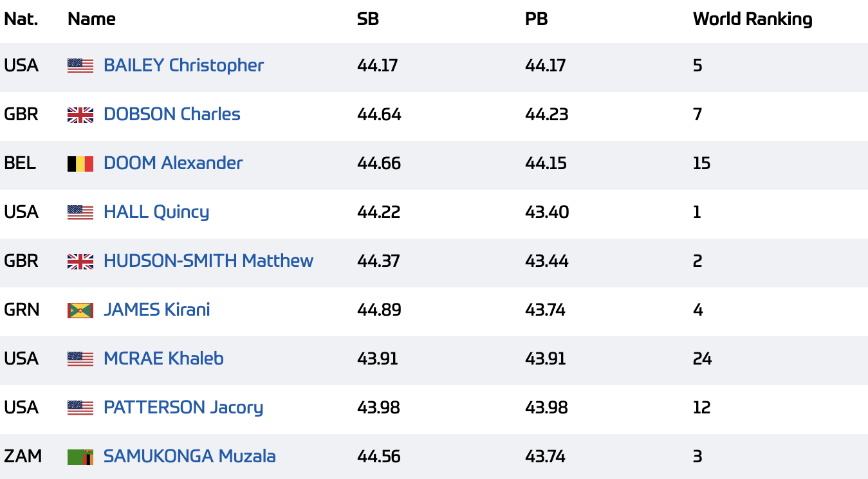Image resolution: width=868 pixels, height=479 pixels.
Task: Click the SB column header
Action: click(x=368, y=19)
